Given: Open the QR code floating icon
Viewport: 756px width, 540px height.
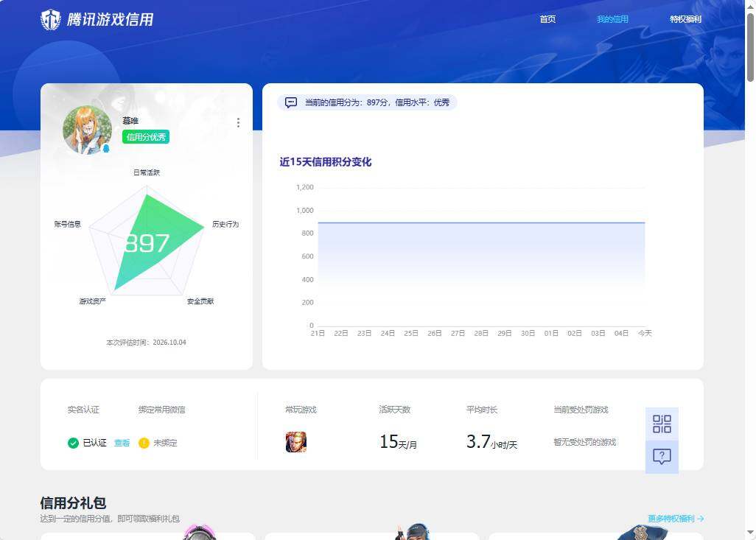Looking at the screenshot, I should 662,424.
